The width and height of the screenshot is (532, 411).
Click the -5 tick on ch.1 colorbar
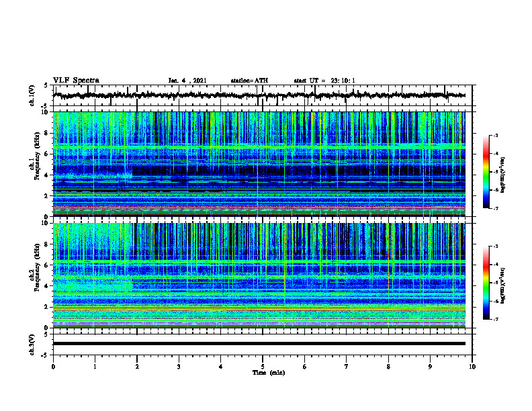coord(495,172)
